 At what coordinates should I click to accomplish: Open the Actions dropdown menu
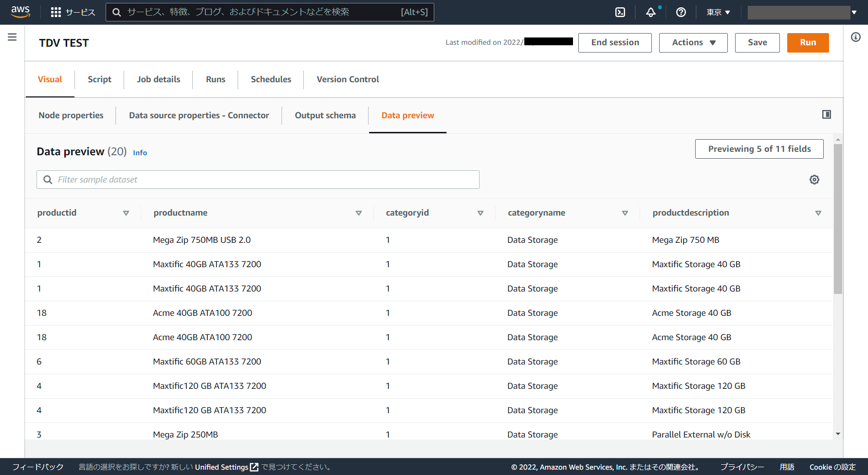(x=693, y=42)
